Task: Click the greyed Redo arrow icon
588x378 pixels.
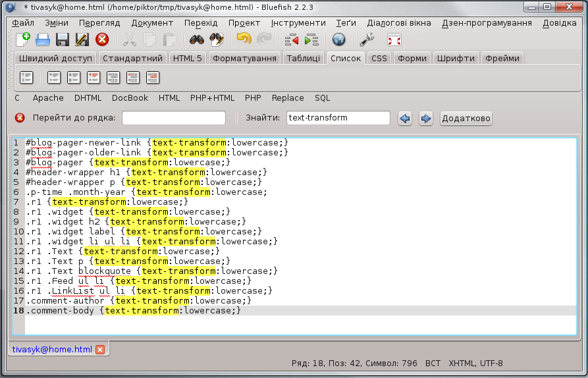Action: click(264, 39)
